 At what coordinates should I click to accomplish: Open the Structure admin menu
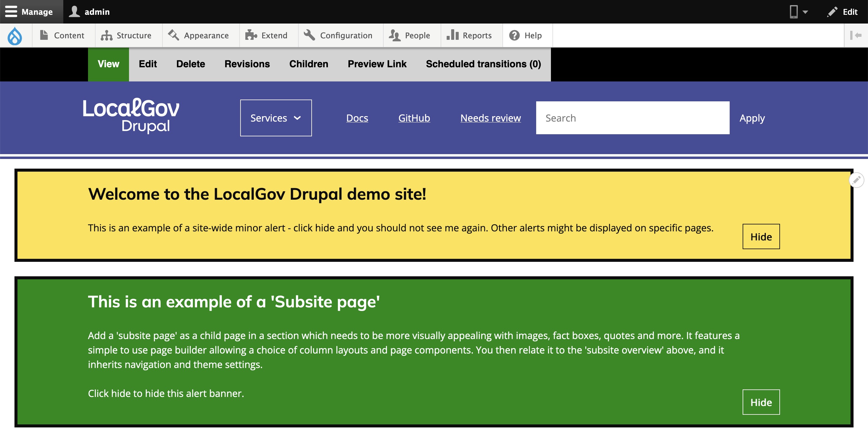126,35
